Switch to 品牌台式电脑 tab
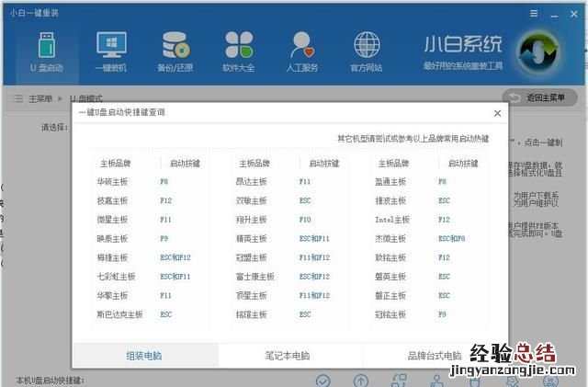The width and height of the screenshot is (588, 387). click(x=435, y=355)
